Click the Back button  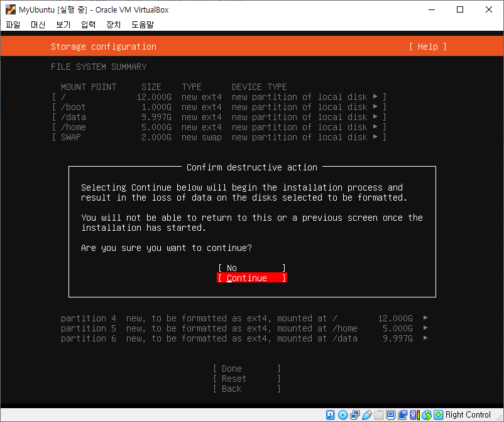[x=247, y=389]
